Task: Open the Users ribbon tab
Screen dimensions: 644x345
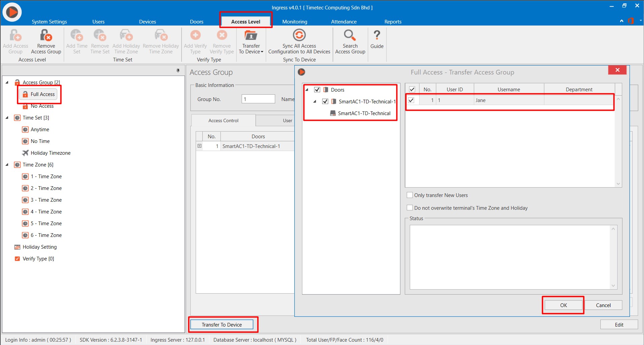Action: (x=98, y=21)
